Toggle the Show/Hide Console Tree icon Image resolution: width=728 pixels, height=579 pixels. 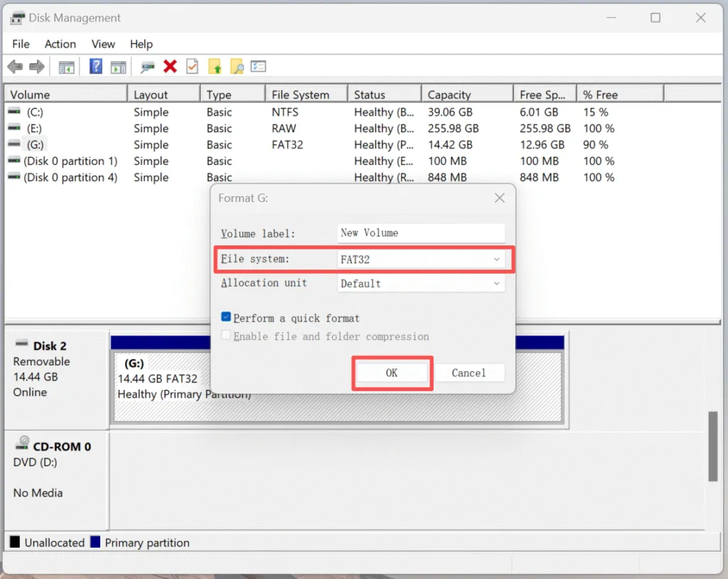pyautogui.click(x=67, y=66)
